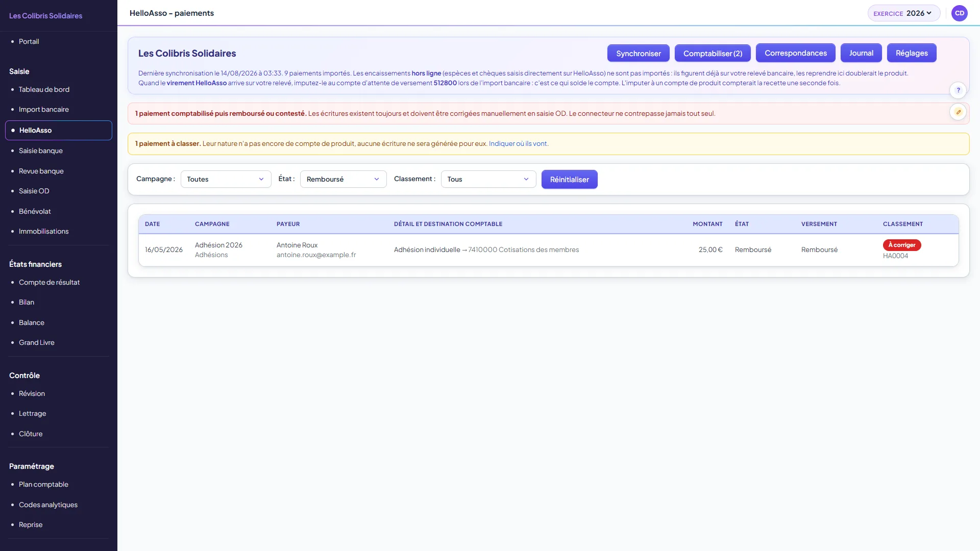This screenshot has width=980, height=551.
Task: Click the CAMPAGNE column header
Action: coord(212,224)
